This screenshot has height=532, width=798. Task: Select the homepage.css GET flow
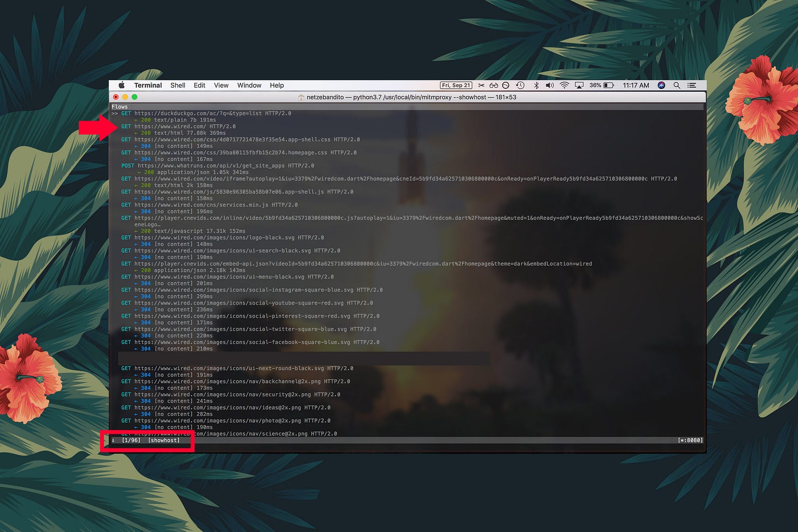pyautogui.click(x=239, y=153)
